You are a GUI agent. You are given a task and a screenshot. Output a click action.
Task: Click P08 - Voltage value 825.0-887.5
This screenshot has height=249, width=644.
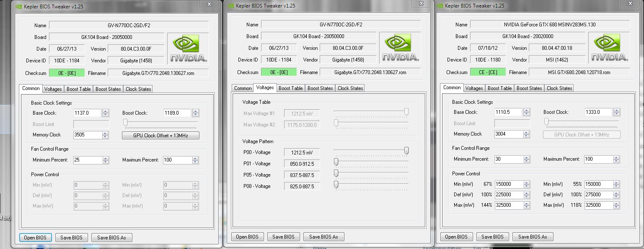[x=302, y=186]
